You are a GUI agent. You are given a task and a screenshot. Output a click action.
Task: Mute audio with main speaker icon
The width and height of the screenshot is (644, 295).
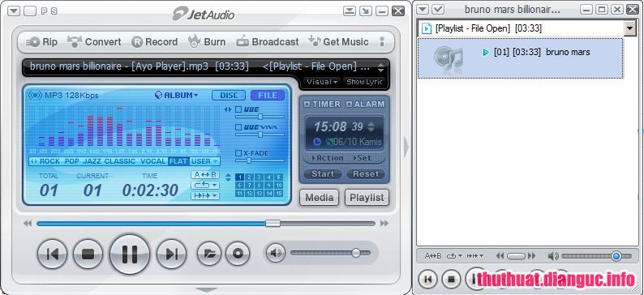[275, 253]
